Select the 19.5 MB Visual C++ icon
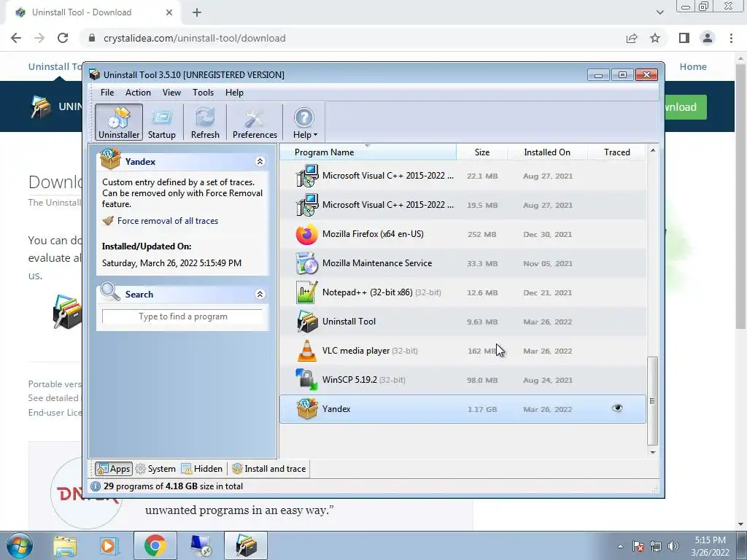Image resolution: width=747 pixels, height=560 pixels. coord(307,205)
